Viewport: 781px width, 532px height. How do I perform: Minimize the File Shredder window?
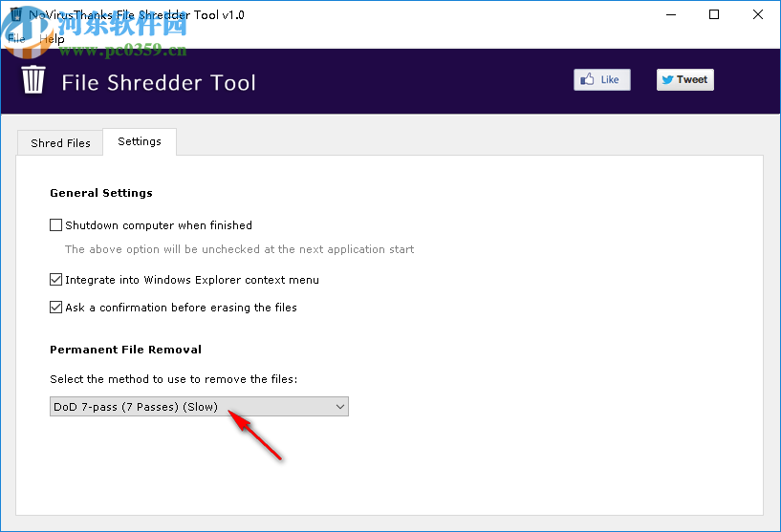pyautogui.click(x=671, y=15)
